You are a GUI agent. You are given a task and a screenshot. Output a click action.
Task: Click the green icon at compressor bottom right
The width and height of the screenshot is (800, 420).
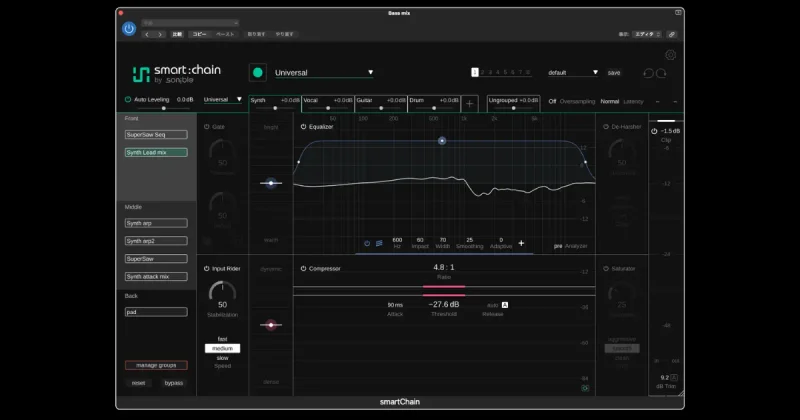585,388
